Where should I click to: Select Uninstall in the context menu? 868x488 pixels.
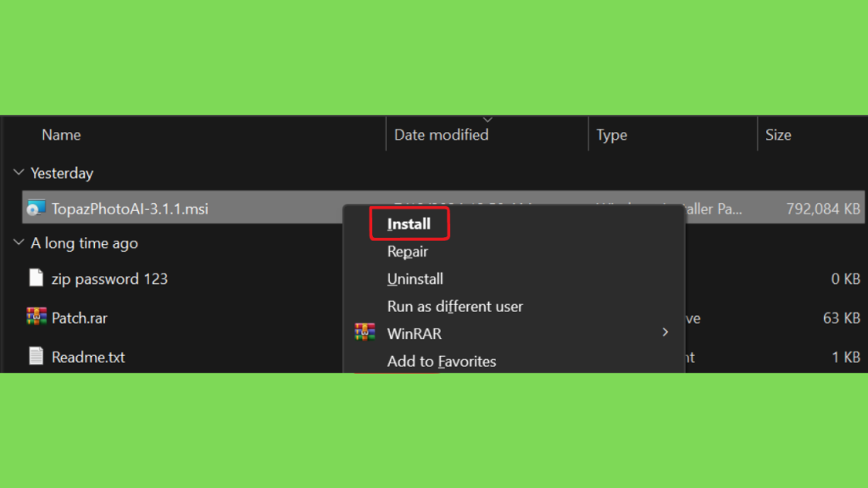click(415, 279)
